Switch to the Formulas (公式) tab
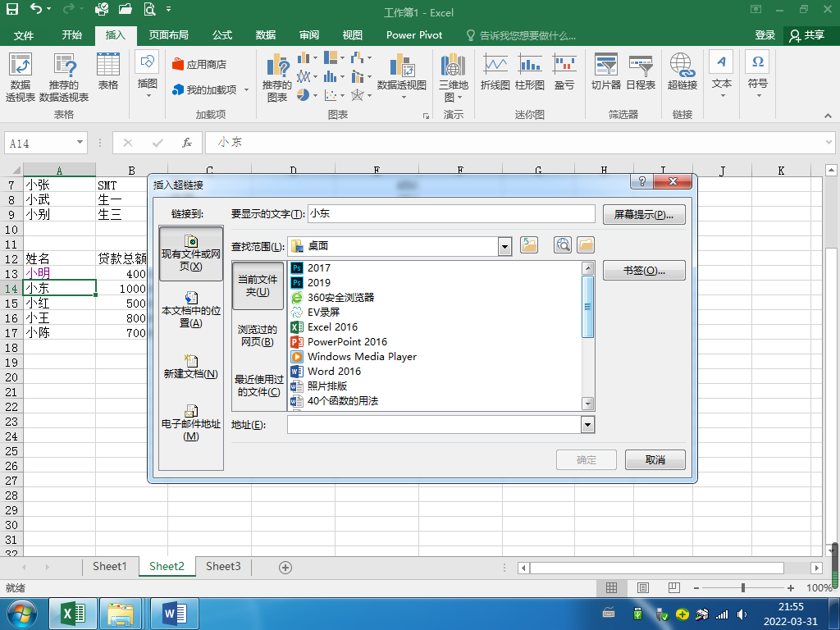The image size is (840, 630). point(221,35)
